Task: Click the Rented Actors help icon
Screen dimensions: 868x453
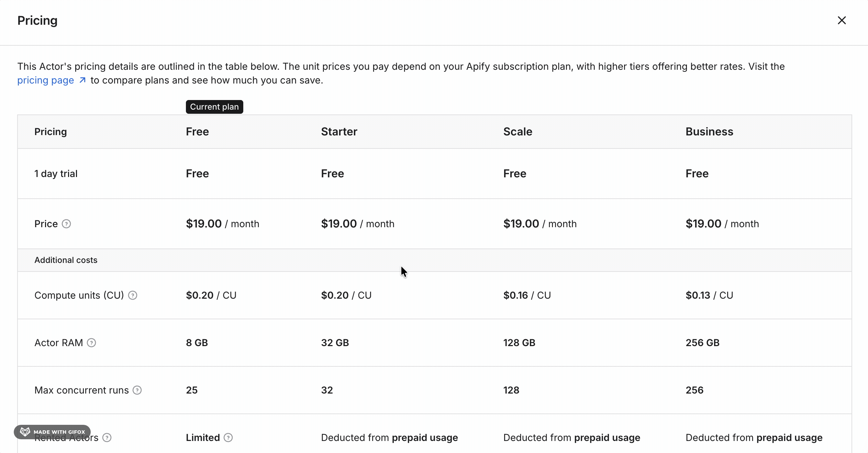Action: 107,438
